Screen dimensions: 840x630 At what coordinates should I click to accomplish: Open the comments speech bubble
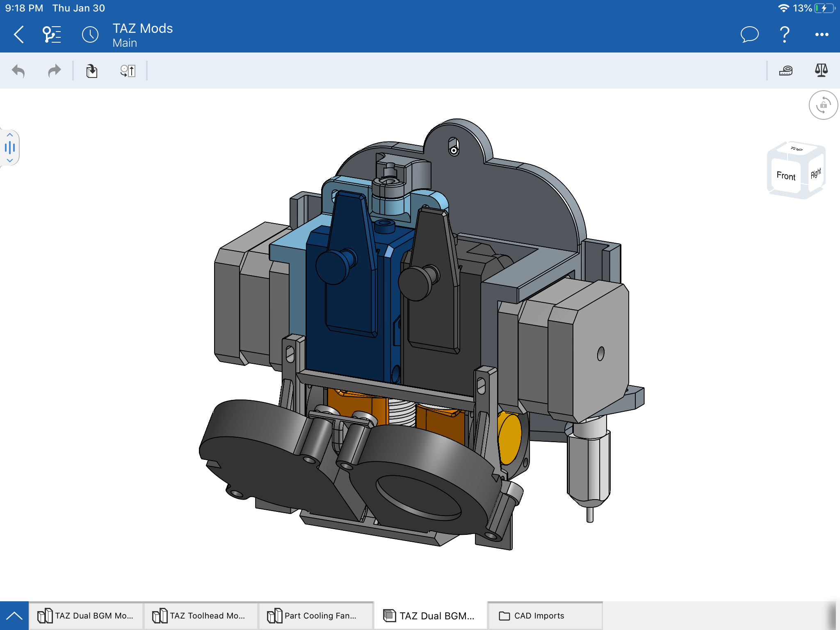click(x=749, y=34)
